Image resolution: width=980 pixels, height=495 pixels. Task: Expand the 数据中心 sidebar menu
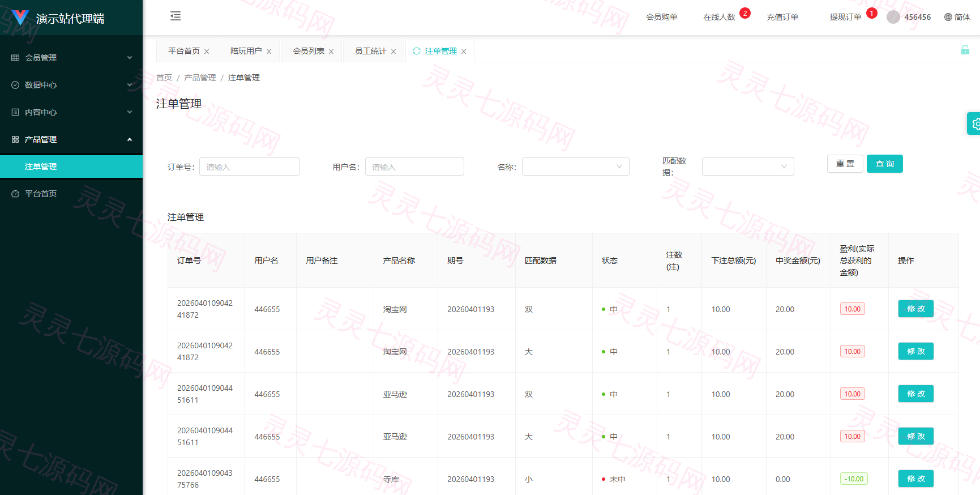click(71, 85)
